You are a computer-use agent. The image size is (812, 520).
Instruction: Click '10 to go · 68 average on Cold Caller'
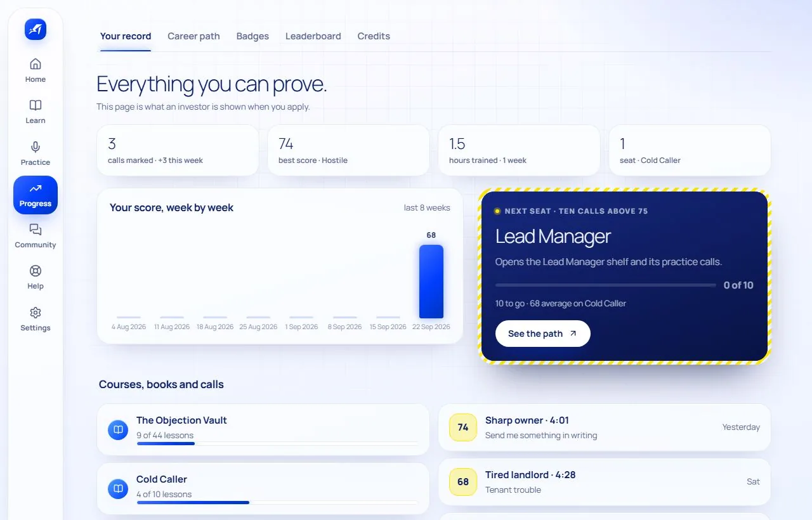tap(561, 303)
